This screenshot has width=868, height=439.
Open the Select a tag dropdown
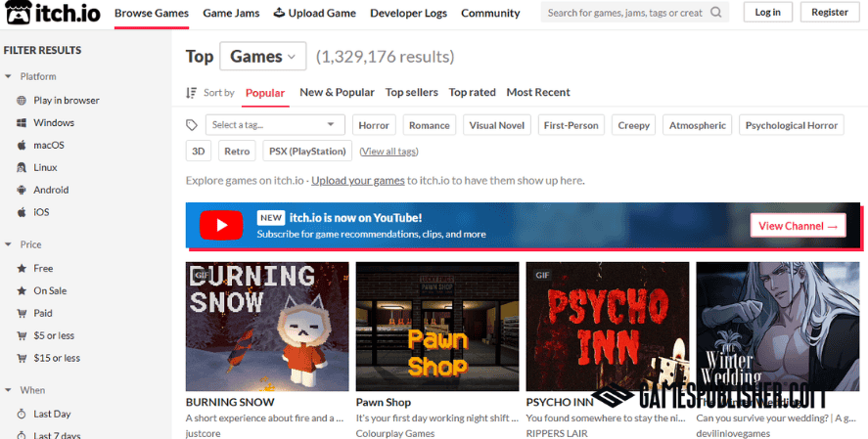coord(275,124)
